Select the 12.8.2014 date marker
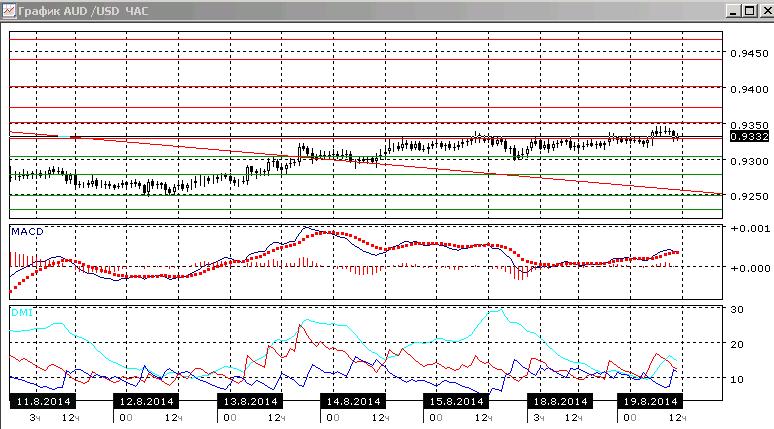 [146, 401]
